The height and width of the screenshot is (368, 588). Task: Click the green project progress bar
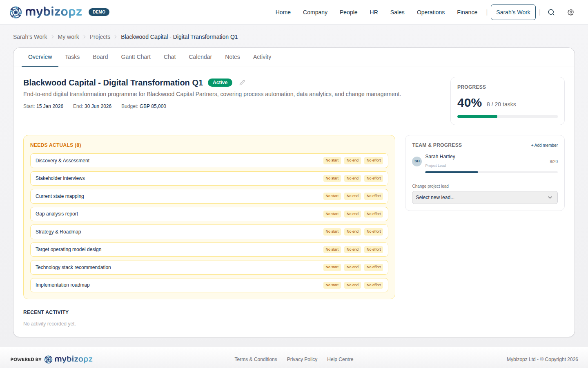pyautogui.click(x=477, y=116)
